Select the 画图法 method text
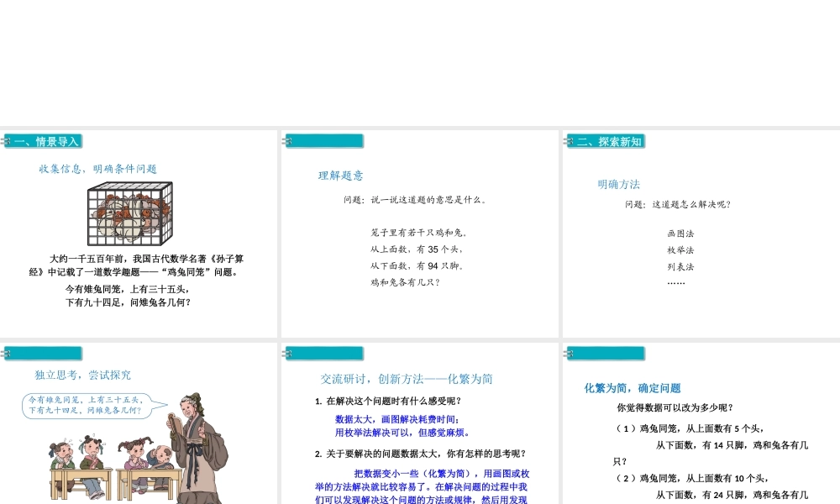This screenshot has width=840, height=504. point(680,234)
